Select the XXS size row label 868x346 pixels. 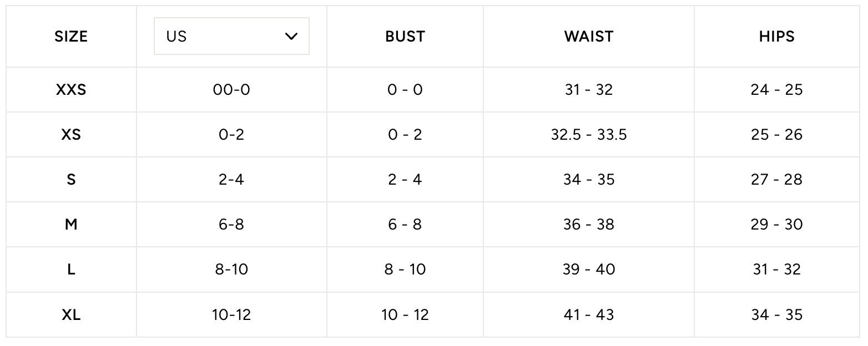71,90
